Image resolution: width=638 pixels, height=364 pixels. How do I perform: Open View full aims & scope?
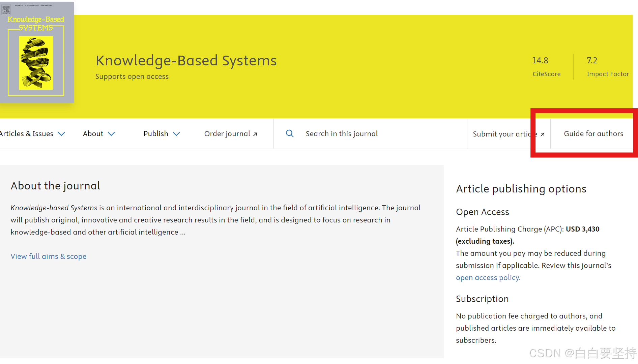(x=49, y=256)
